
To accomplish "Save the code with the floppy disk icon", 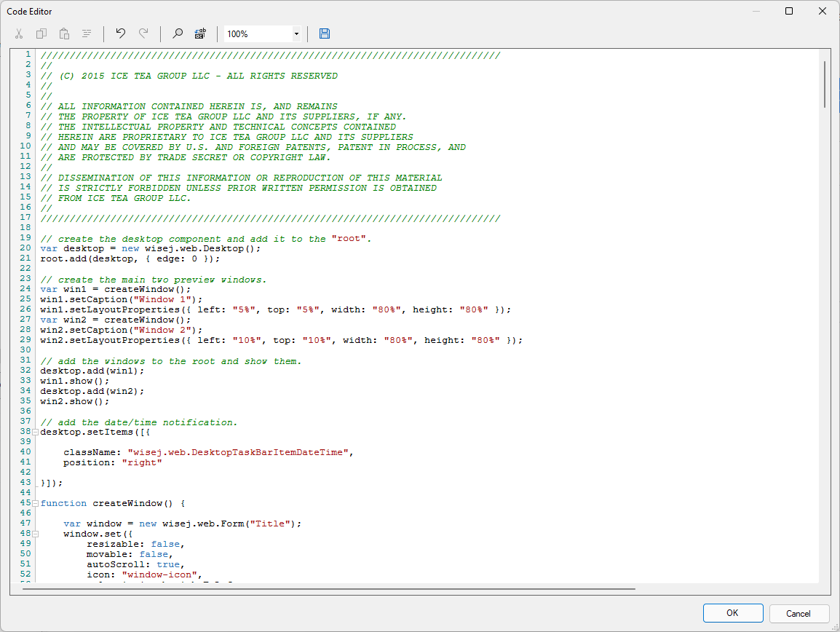I will coord(325,33).
